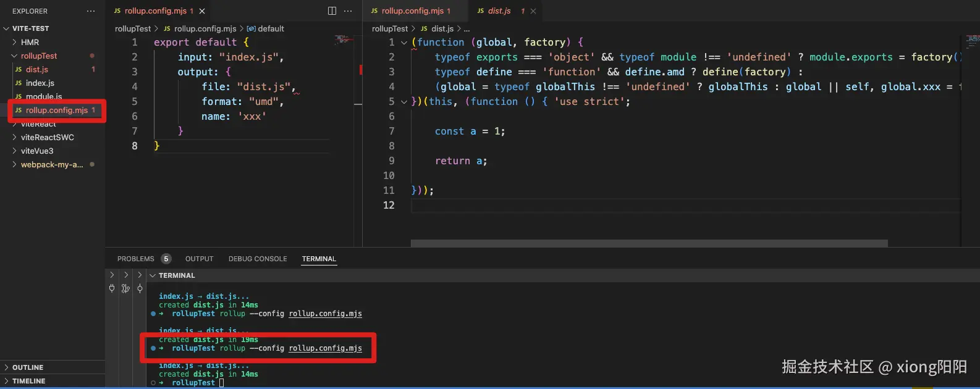Click the source-control graph icon beside the plug
Image resolution: width=980 pixels, height=389 pixels.
click(x=125, y=288)
